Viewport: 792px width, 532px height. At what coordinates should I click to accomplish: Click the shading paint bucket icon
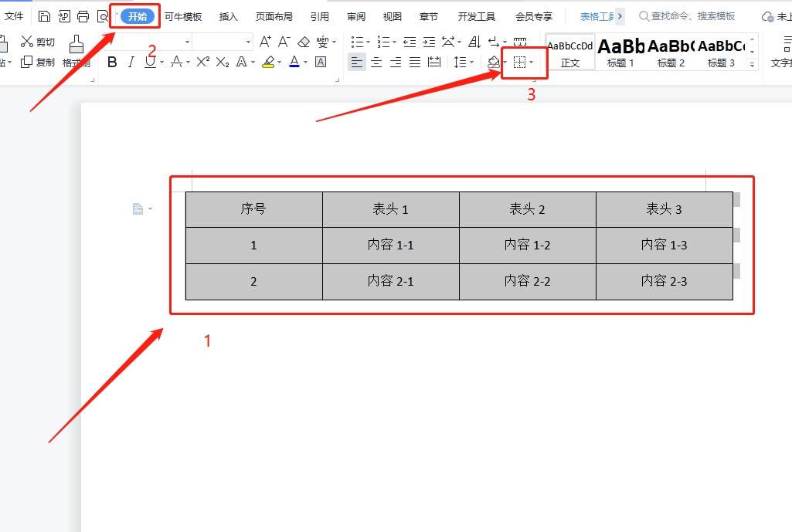494,62
